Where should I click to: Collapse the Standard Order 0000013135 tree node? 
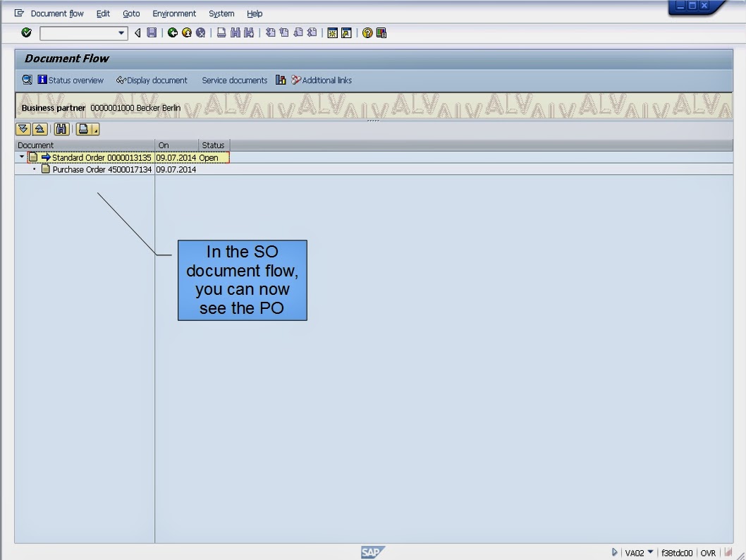click(21, 157)
